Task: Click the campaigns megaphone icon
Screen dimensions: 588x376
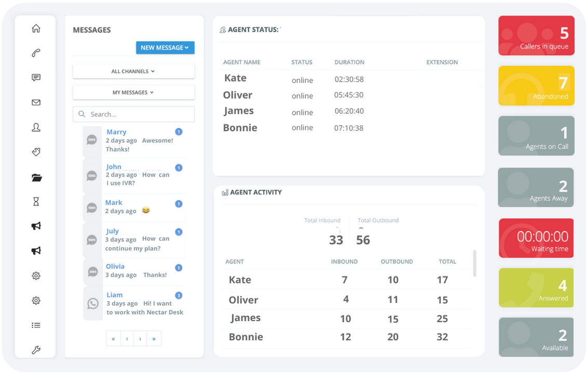Action: point(36,226)
